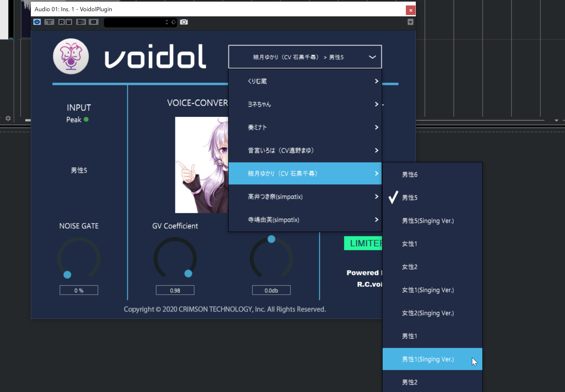Open the plugin functions drop-down arrow

[410, 22]
